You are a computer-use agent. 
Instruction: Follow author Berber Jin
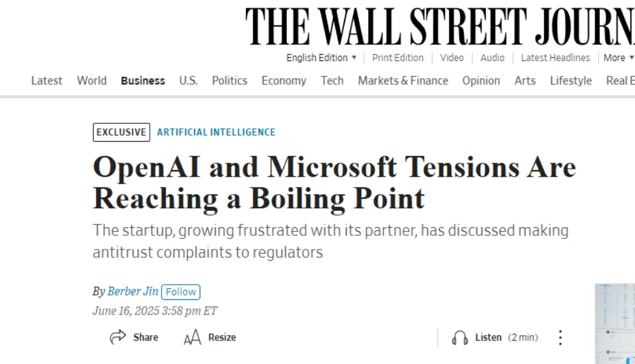pyautogui.click(x=181, y=292)
